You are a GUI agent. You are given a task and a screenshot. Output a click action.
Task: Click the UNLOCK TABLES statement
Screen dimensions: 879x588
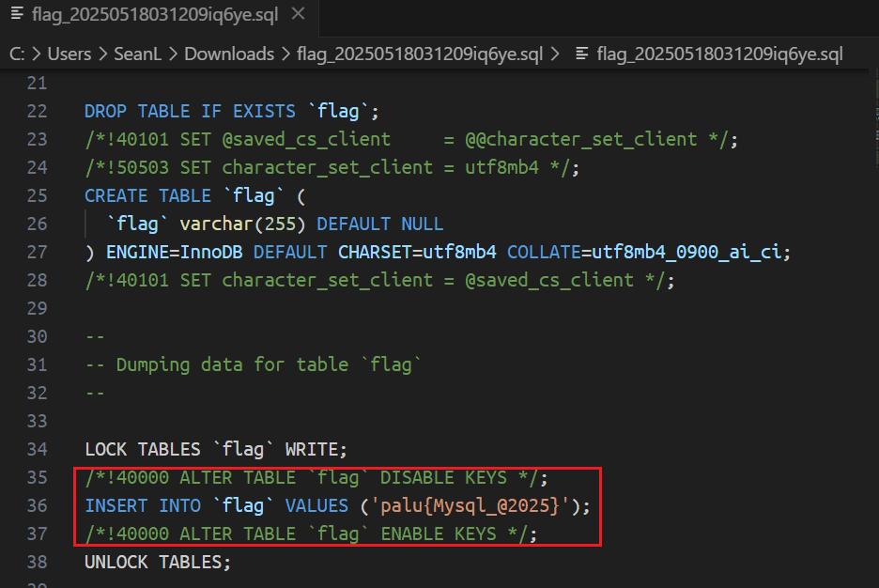tap(157, 562)
